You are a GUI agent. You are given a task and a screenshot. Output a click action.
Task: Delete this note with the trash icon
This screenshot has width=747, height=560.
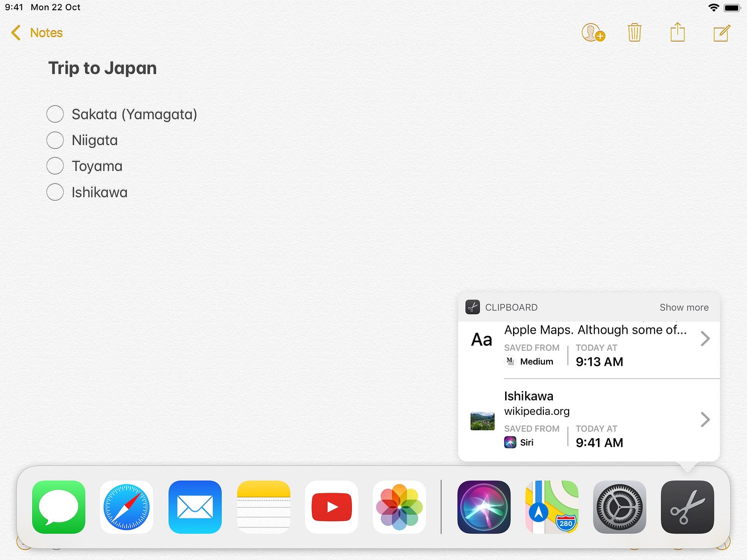click(x=634, y=33)
